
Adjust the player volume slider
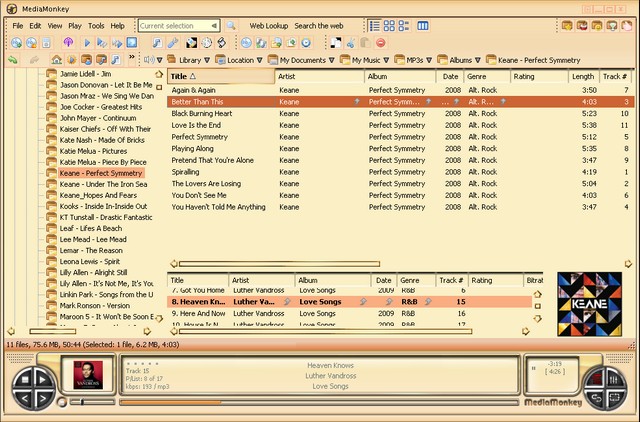tap(92, 402)
